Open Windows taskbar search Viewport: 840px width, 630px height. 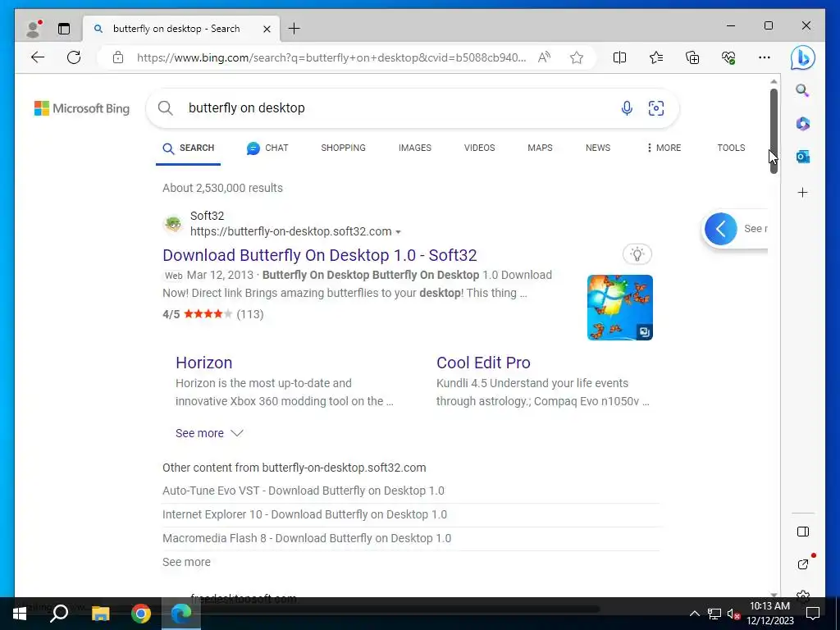point(59,614)
